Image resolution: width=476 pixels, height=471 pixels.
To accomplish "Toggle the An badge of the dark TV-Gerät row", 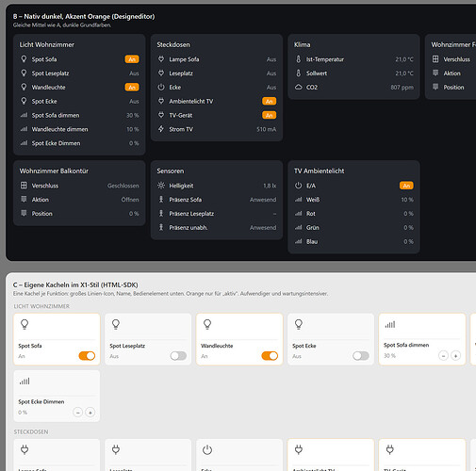I will (x=270, y=115).
